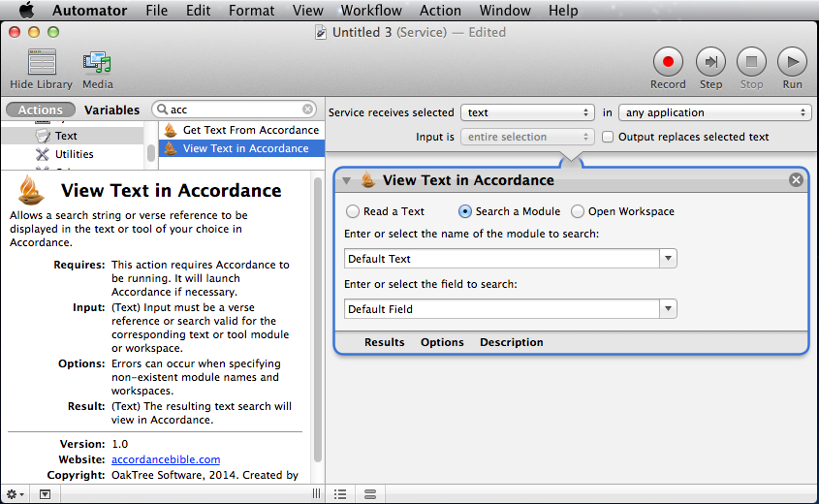Show the action's Results
The height and width of the screenshot is (504, 819).
385,342
